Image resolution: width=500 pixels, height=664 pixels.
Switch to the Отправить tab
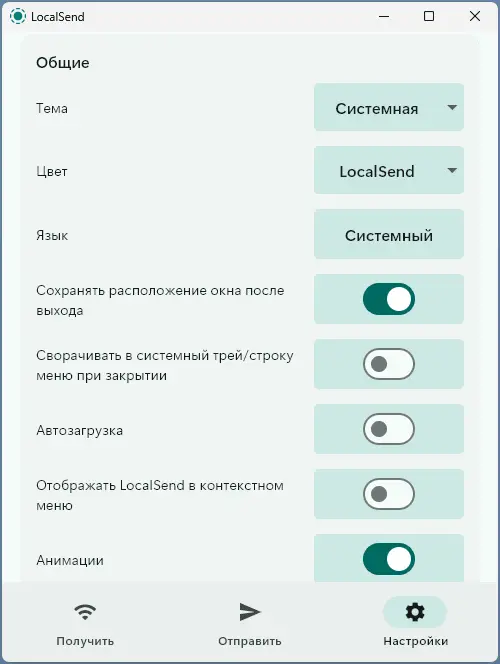pyautogui.click(x=250, y=641)
